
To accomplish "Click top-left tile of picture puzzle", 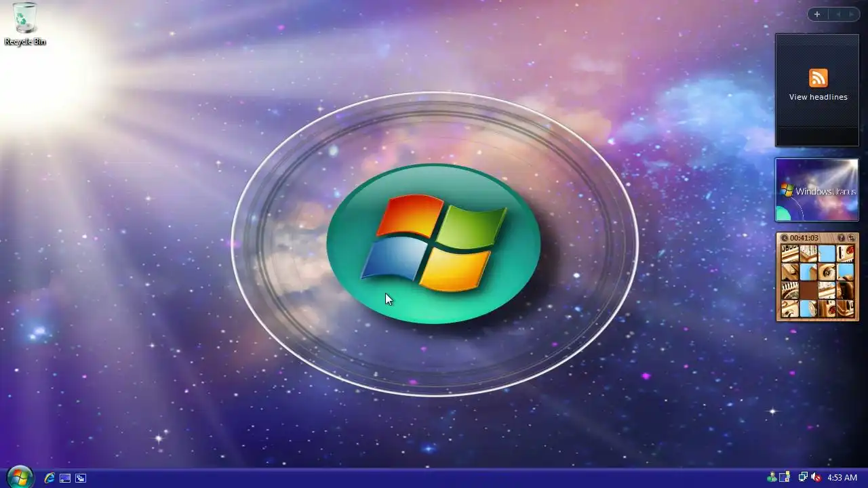I will coord(789,253).
